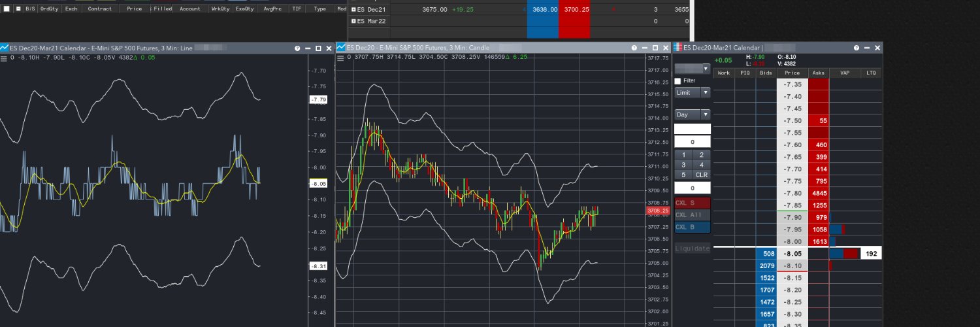Clear the quantity with the CLR button

coord(702,175)
